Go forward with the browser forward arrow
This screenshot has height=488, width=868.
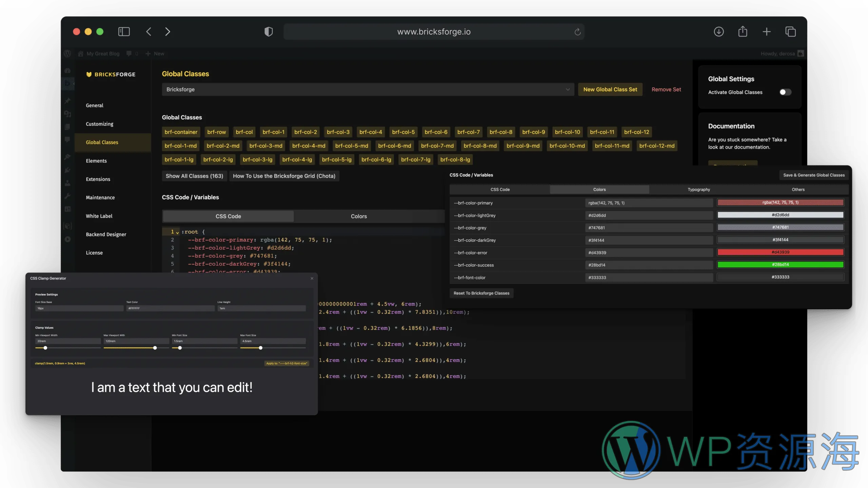[x=167, y=32]
